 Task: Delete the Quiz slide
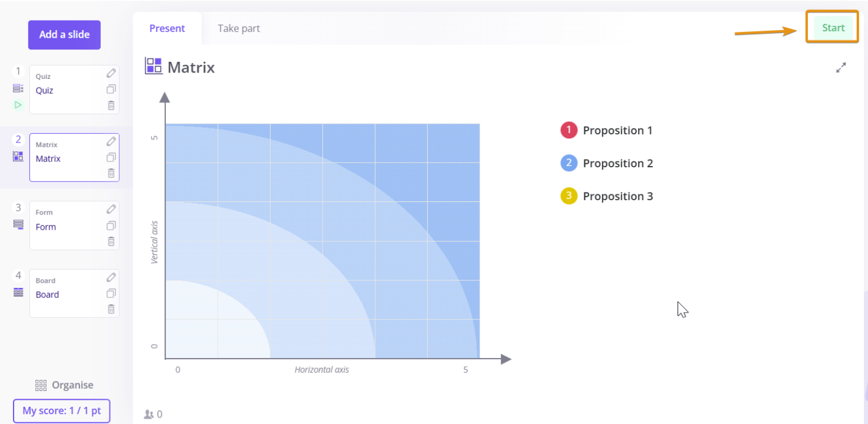[111, 105]
